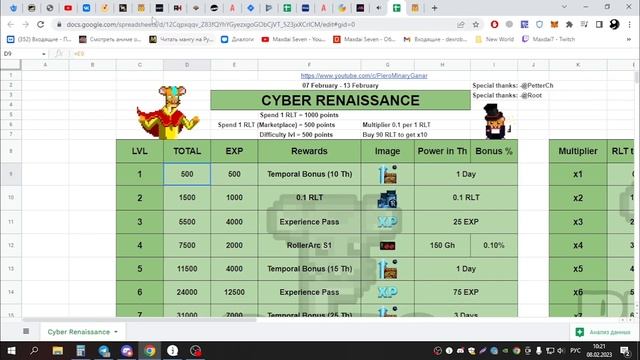Viewport: 640px width, 360px height.
Task: Select the 0.10% bonus cell
Action: [494, 245]
